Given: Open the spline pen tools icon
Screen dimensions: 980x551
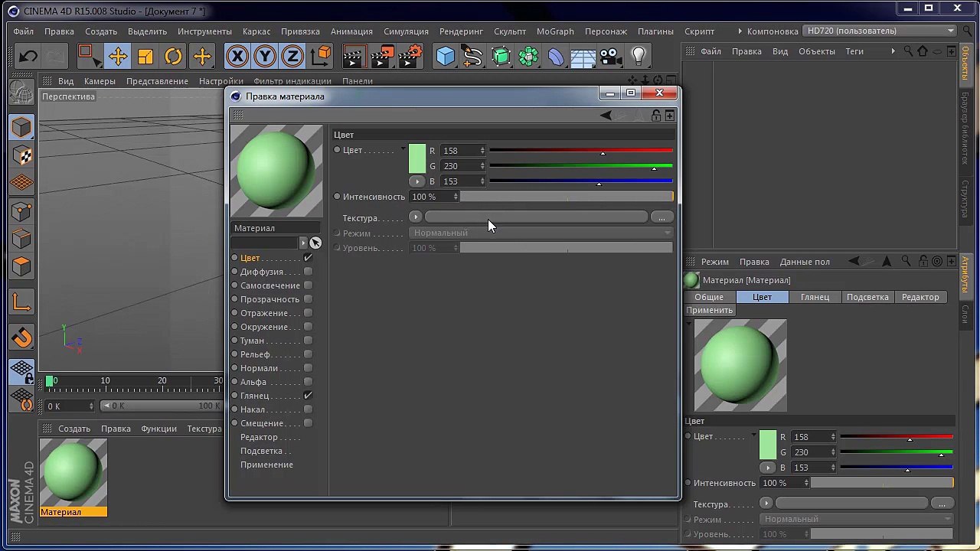Looking at the screenshot, I should 473,56.
